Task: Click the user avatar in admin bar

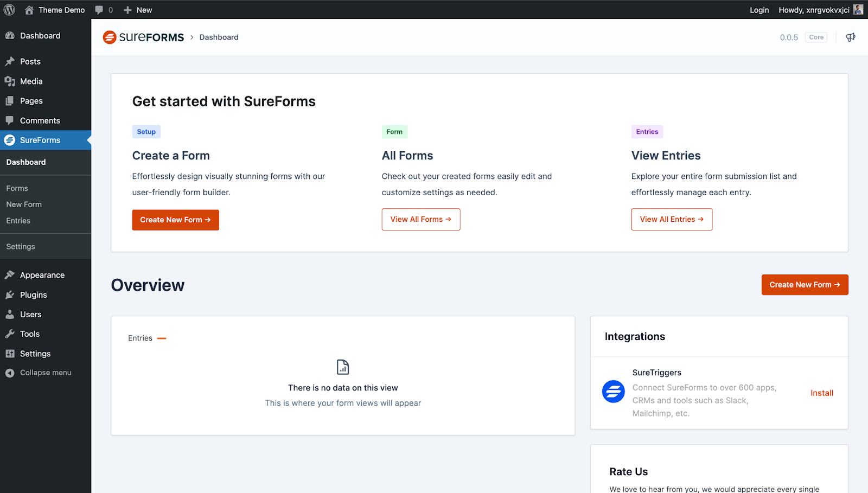Action: click(x=858, y=10)
